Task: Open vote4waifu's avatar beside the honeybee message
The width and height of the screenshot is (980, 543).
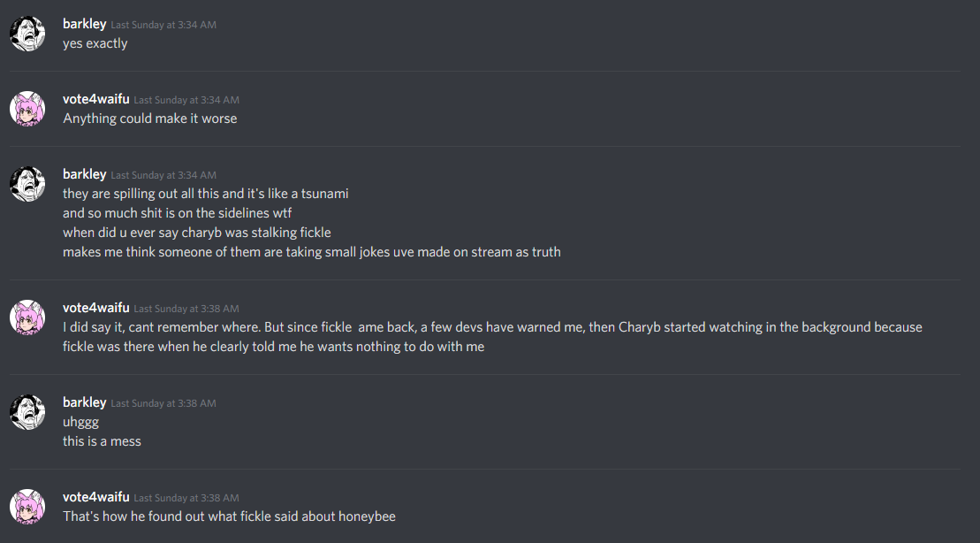Action: click(x=27, y=506)
